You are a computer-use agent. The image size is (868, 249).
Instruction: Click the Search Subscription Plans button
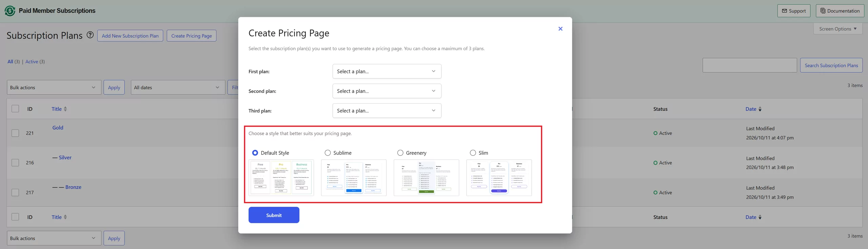pyautogui.click(x=831, y=65)
